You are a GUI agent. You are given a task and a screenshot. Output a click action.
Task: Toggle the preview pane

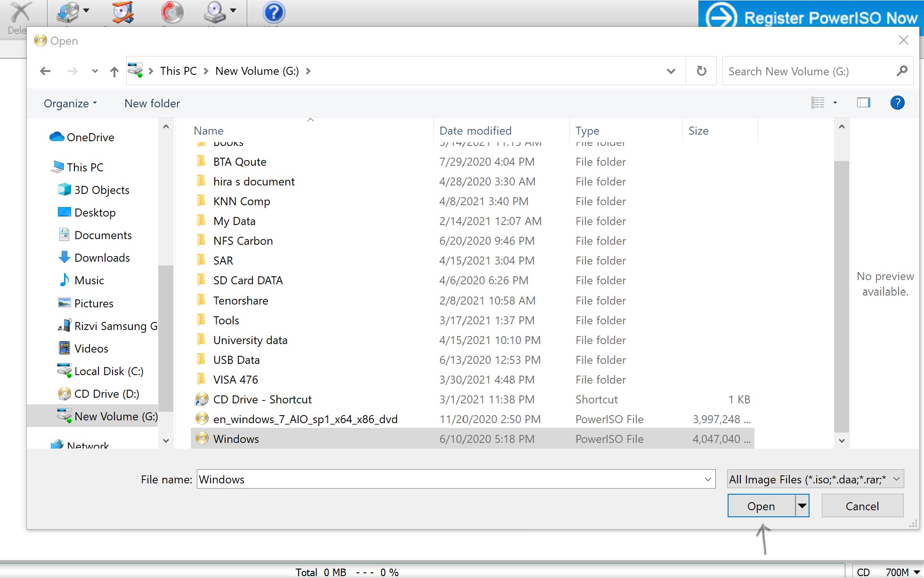click(x=863, y=103)
